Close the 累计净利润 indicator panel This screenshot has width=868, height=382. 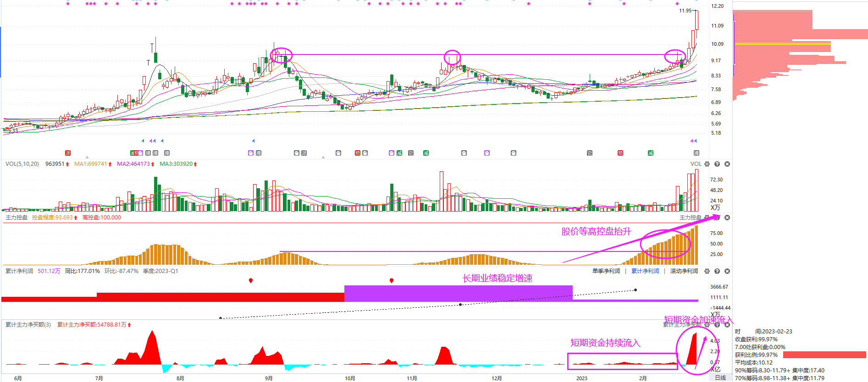[x=727, y=271]
